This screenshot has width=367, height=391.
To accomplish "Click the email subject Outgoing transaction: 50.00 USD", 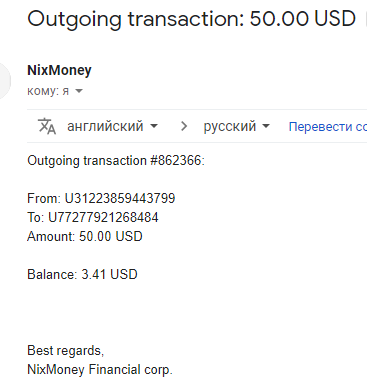I will click(192, 19).
